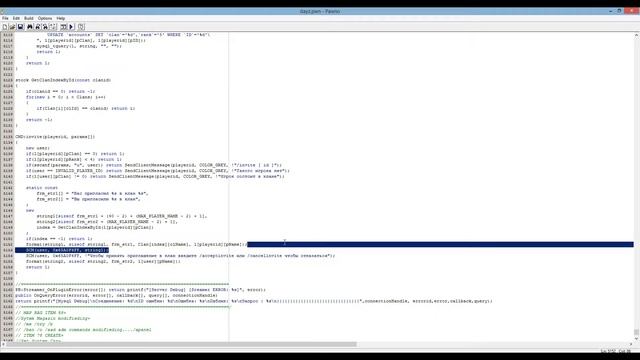Compile the script with the Compile icon
640x360 pixels.
point(64,27)
